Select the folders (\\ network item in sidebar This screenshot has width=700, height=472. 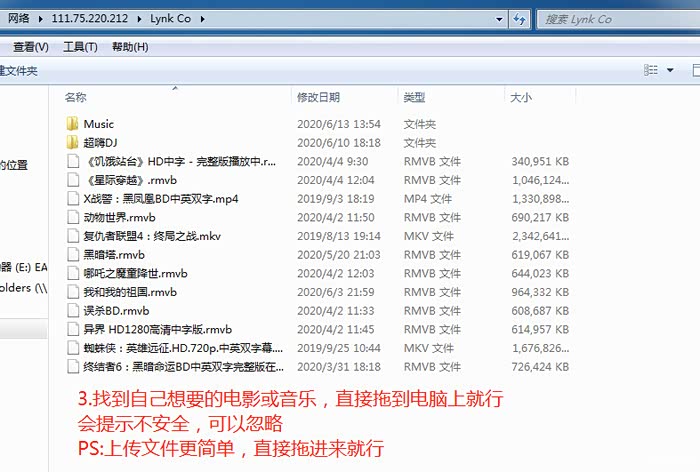click(24, 288)
